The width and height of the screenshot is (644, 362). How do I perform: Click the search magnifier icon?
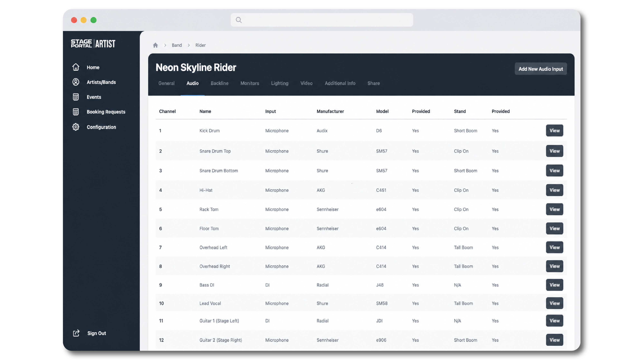point(239,20)
